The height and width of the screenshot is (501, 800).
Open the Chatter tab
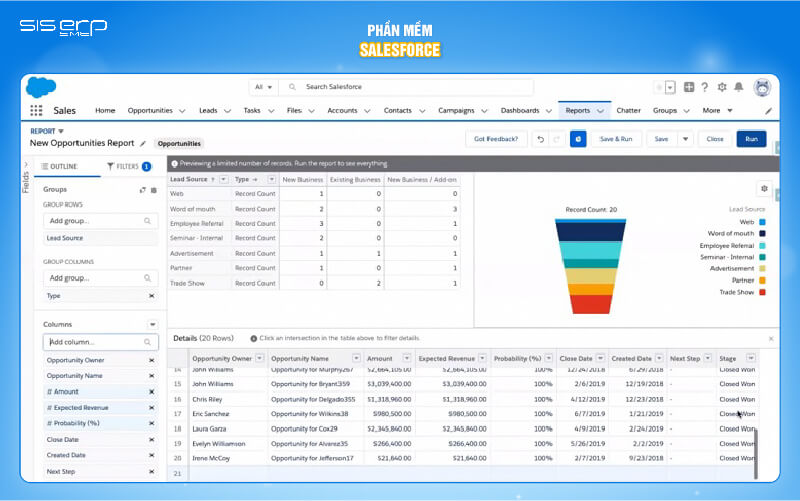[628, 111]
